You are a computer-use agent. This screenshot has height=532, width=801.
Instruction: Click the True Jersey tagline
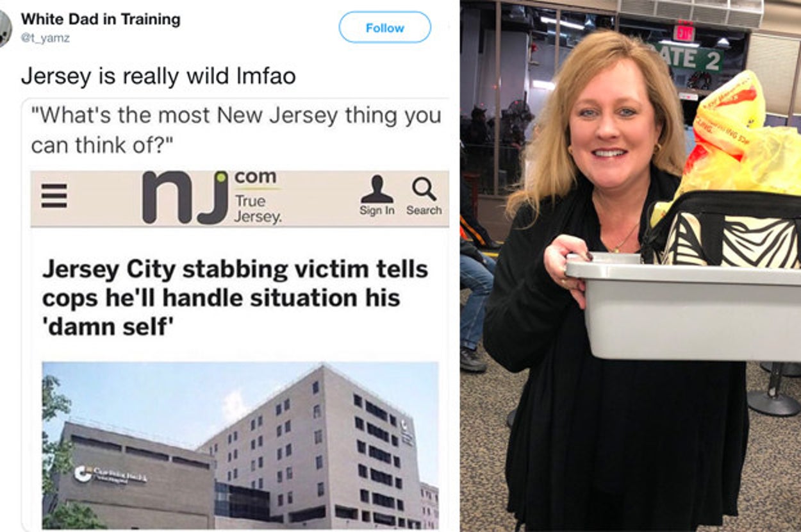tap(258, 209)
